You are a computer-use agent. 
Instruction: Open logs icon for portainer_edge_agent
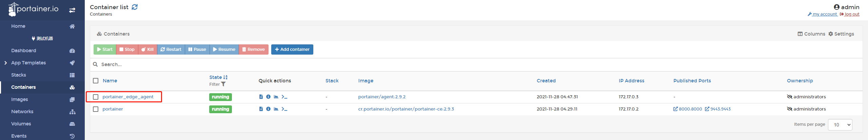click(261, 97)
